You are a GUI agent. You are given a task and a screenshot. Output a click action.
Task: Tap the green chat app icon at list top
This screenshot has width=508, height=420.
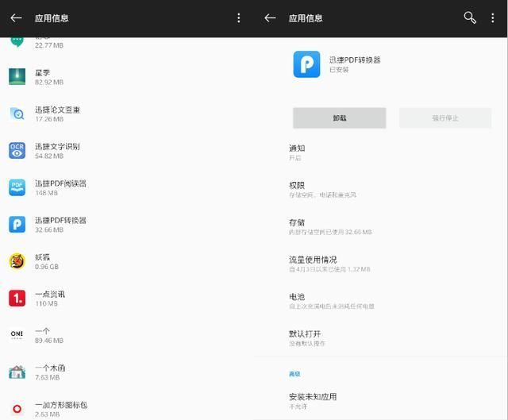coord(17,41)
